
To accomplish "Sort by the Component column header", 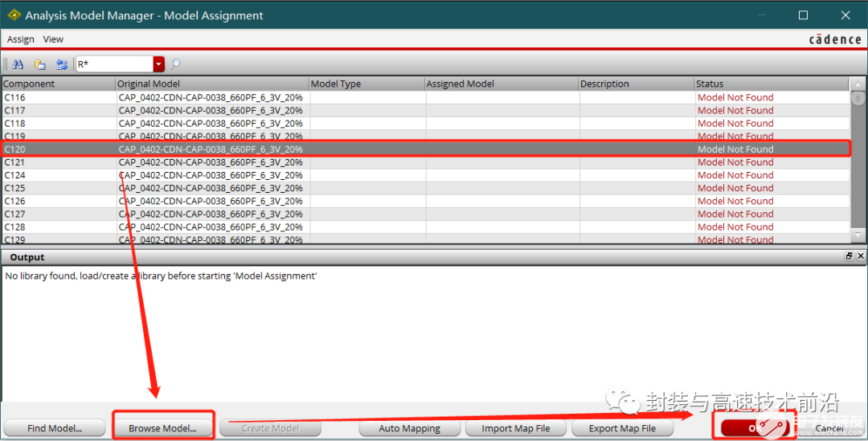I will click(58, 84).
